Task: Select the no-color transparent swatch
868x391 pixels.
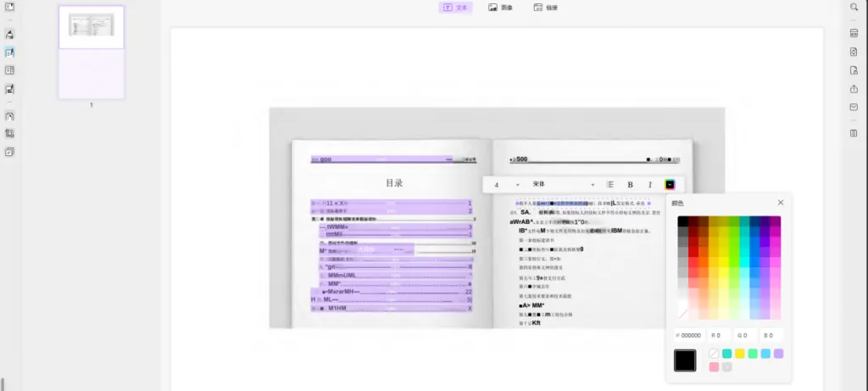Action: click(714, 354)
